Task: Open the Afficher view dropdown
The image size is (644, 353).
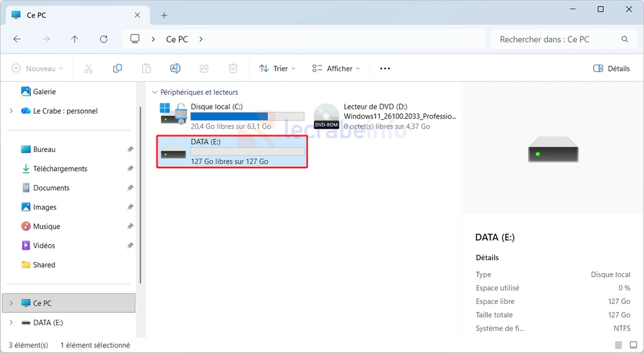Action: coord(336,68)
